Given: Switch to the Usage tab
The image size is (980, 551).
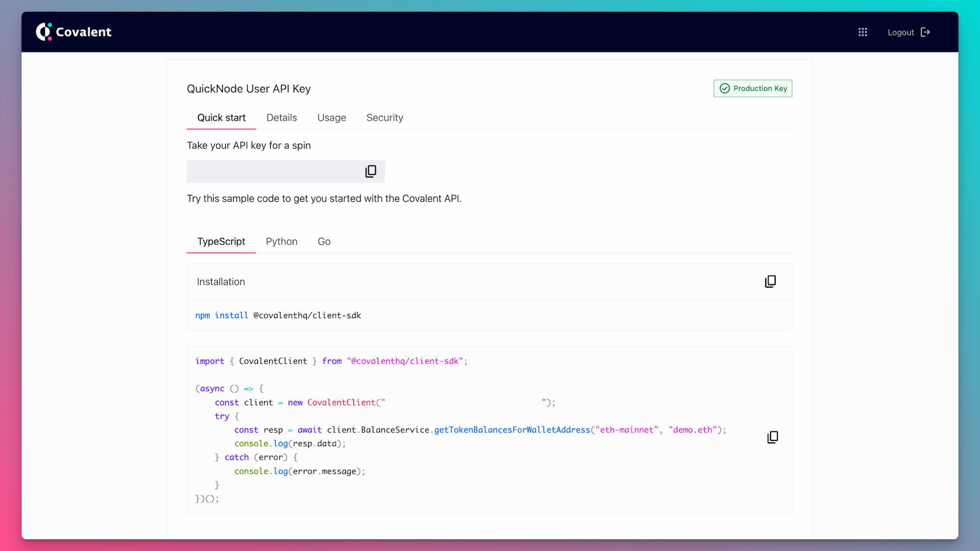Looking at the screenshot, I should 332,118.
